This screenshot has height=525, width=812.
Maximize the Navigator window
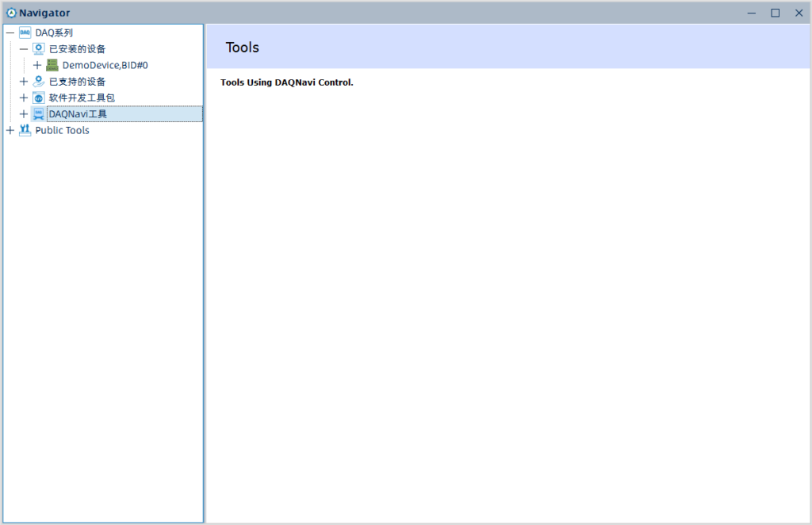(776, 13)
